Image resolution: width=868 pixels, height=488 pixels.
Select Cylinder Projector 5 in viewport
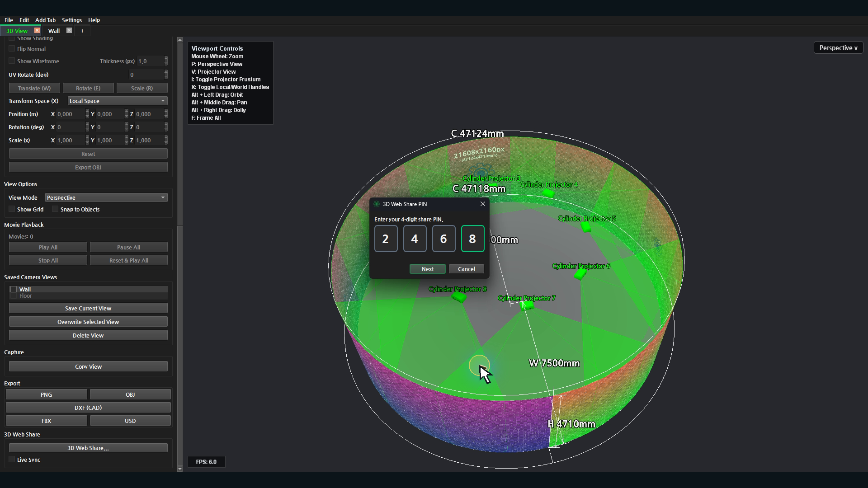(586, 227)
